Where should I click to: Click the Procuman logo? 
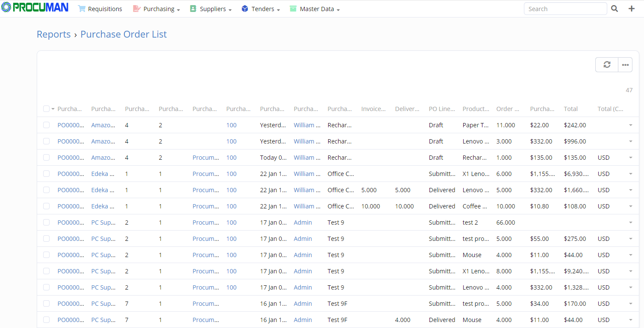click(x=35, y=8)
